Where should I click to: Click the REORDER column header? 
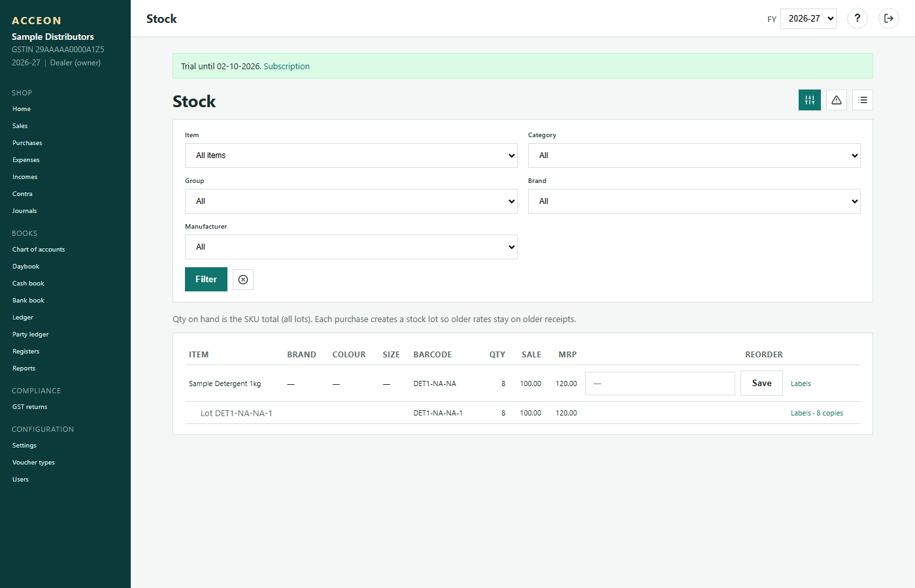pyautogui.click(x=764, y=355)
